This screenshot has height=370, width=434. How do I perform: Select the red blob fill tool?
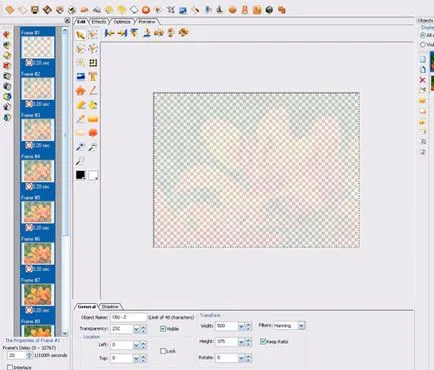coord(93,133)
